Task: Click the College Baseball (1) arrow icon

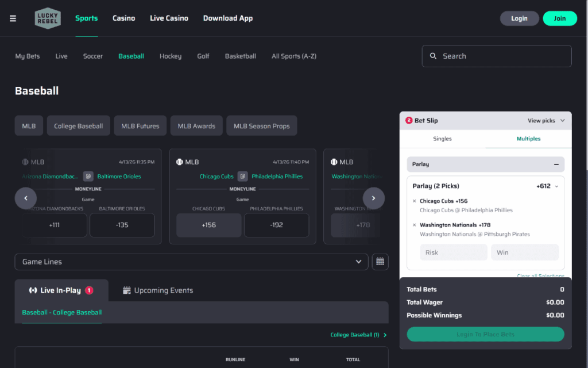Action: 385,335
